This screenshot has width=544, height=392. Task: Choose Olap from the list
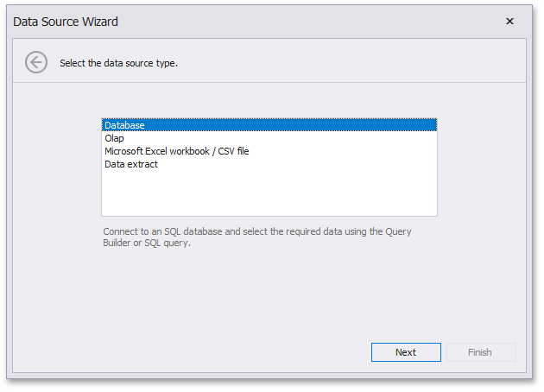point(115,138)
